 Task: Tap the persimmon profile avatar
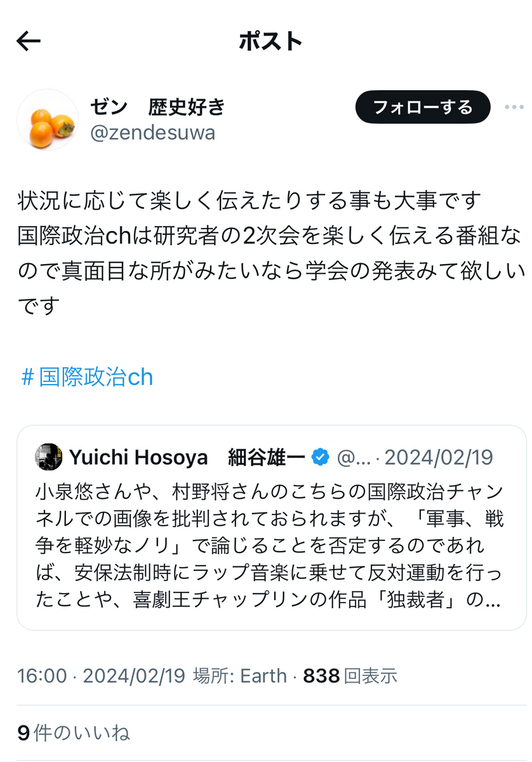pos(48,119)
